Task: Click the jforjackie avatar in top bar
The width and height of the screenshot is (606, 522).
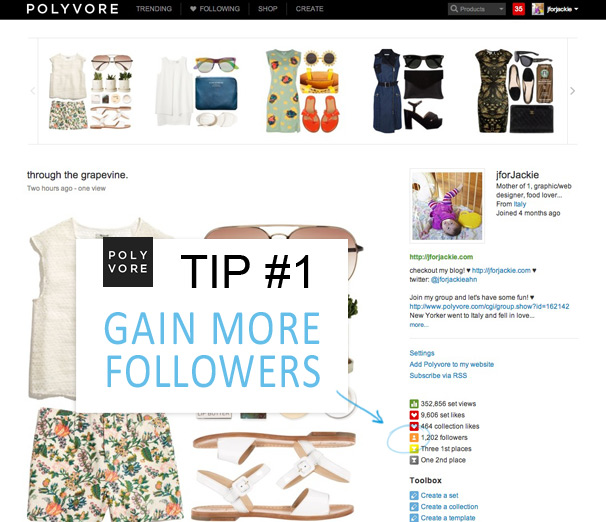Action: pyautogui.click(x=538, y=9)
